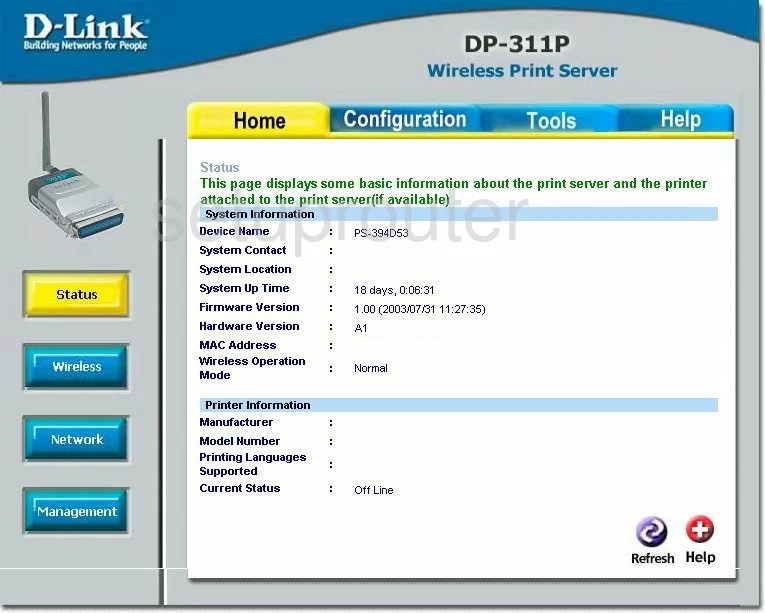Click hardware version value A1
The image size is (765, 613).
coord(361,328)
